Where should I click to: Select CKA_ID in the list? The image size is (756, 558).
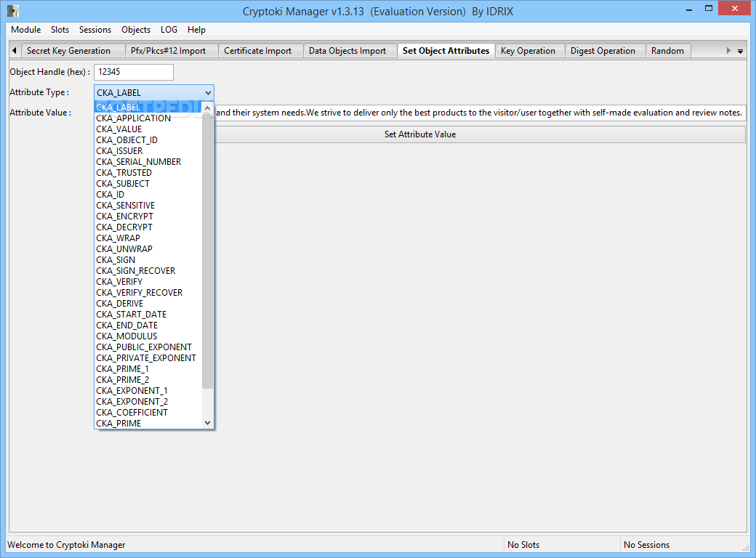pyautogui.click(x=148, y=195)
